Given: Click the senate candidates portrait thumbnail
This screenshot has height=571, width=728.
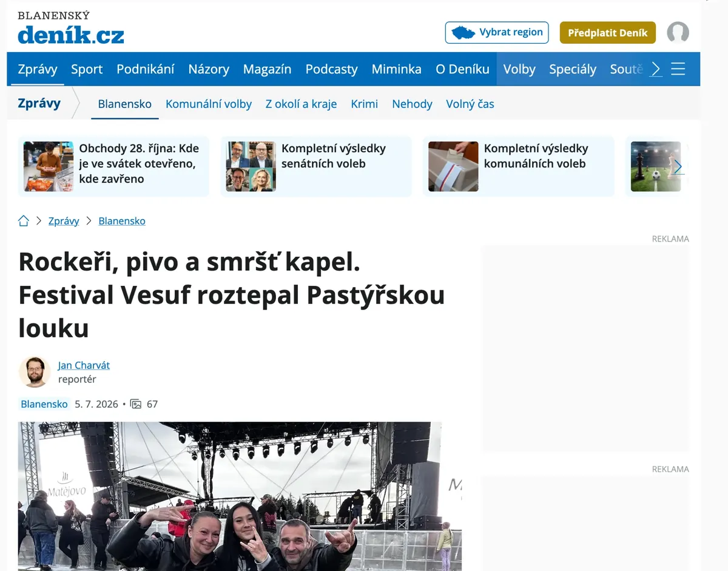Looking at the screenshot, I should [251, 166].
